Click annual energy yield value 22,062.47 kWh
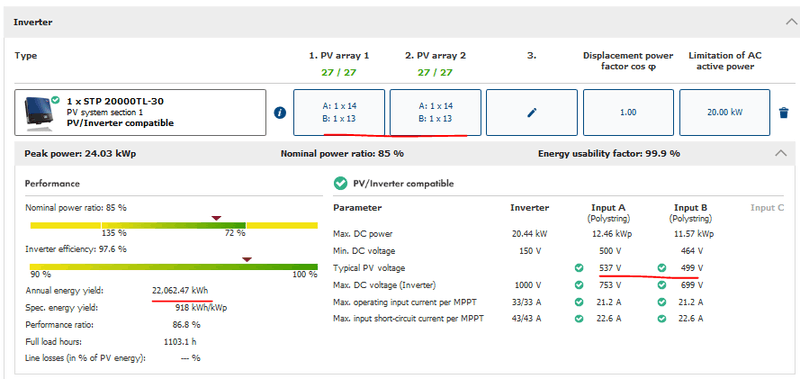 coord(180,291)
